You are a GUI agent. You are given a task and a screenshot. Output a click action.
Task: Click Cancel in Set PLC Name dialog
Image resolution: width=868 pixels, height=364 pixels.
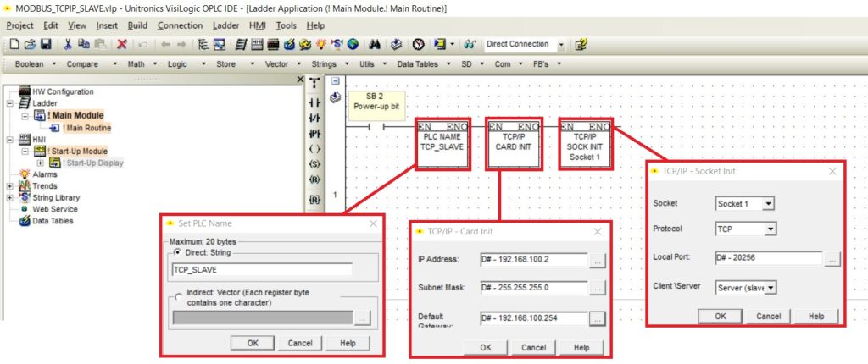point(300,343)
